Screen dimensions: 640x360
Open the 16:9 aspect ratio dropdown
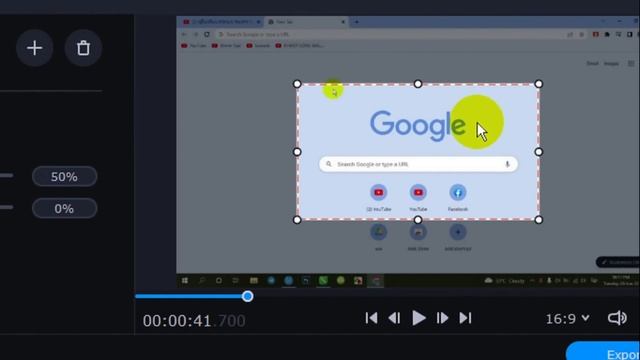tap(568, 319)
